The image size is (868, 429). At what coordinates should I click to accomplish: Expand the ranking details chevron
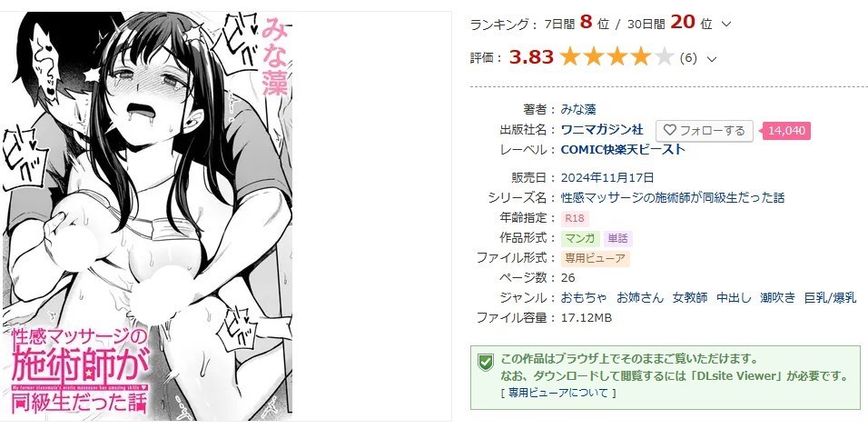pyautogui.click(x=727, y=24)
